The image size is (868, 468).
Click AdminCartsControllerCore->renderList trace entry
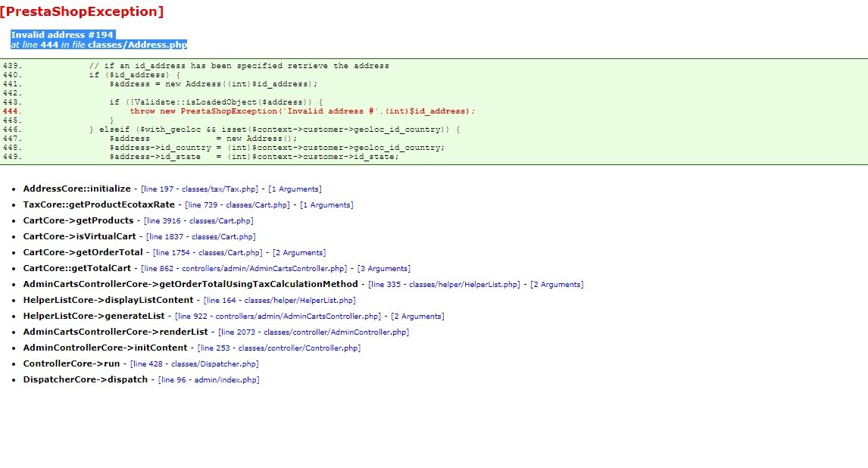(x=115, y=332)
